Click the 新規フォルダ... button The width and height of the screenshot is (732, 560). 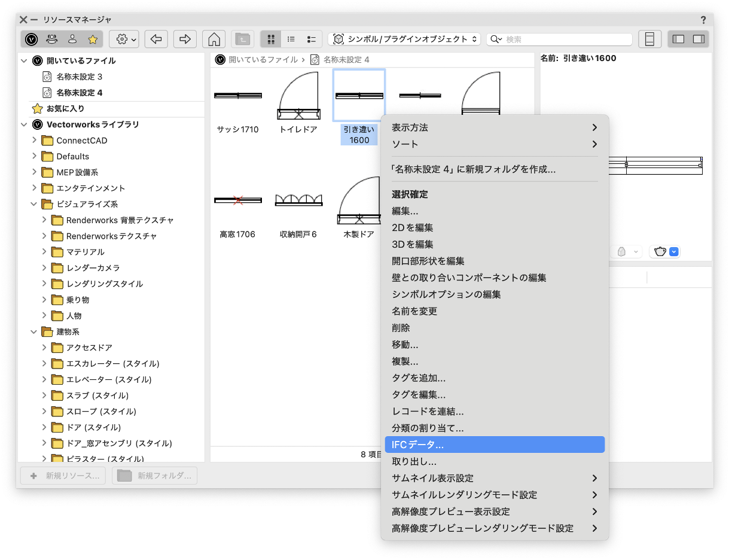[155, 476]
